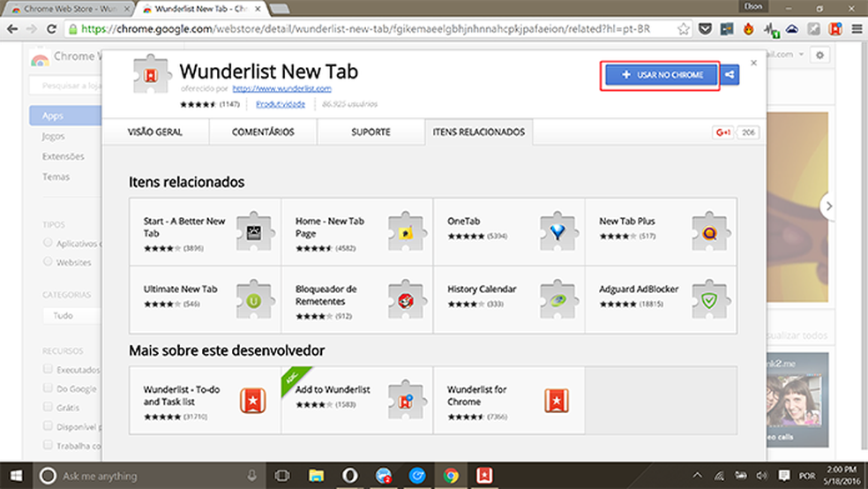Open the Add to Wunderlist title text
The height and width of the screenshot is (489, 868).
(333, 389)
